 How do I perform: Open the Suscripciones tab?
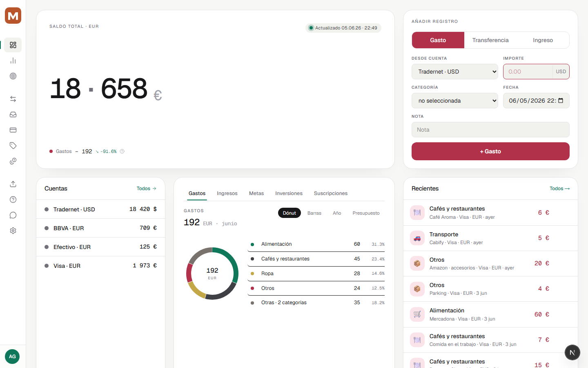point(331,193)
